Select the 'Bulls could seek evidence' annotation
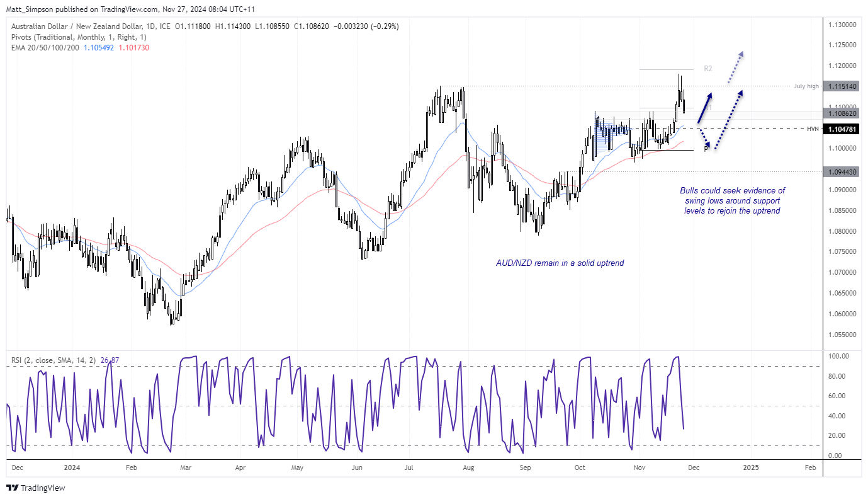This screenshot has height=499, width=868. tap(732, 200)
